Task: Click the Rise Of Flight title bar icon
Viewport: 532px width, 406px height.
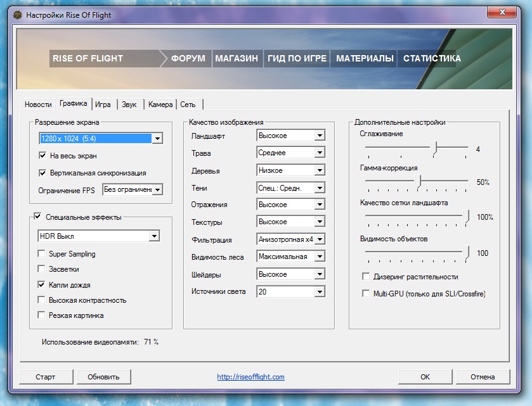Action: [x=17, y=15]
